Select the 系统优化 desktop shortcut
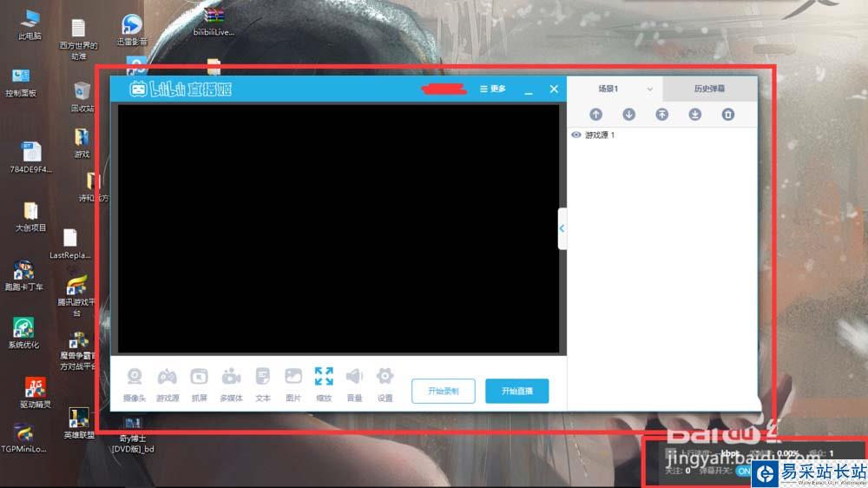This screenshot has height=488, width=868. (23, 333)
